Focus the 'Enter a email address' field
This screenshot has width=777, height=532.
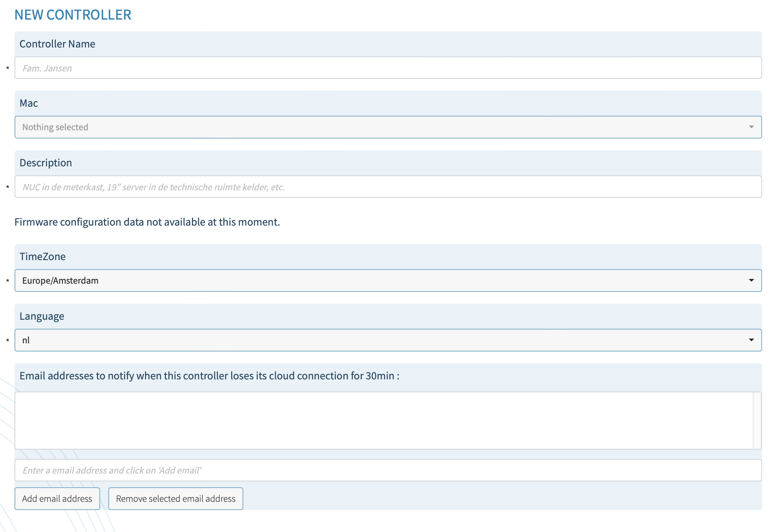[388, 470]
